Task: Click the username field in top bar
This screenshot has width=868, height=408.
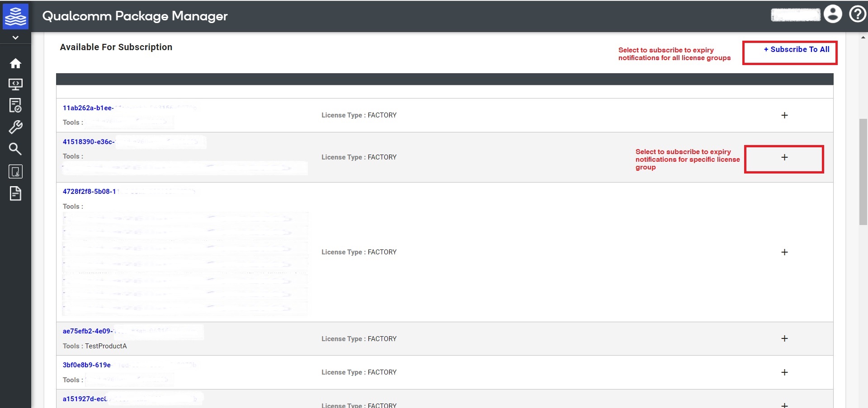Action: tap(796, 14)
